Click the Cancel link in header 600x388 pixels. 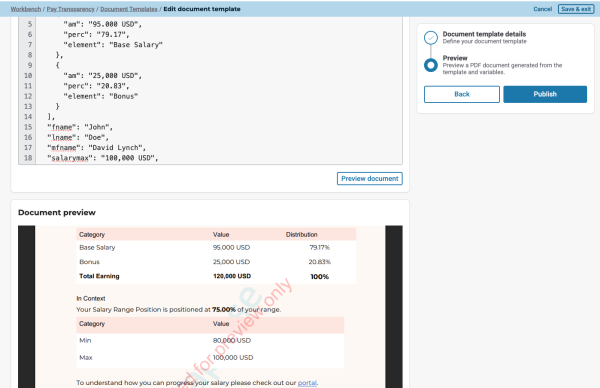pyautogui.click(x=543, y=9)
